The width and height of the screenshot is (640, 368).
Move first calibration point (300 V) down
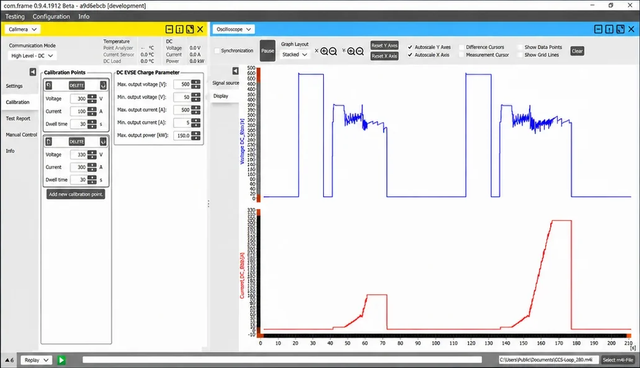[103, 85]
